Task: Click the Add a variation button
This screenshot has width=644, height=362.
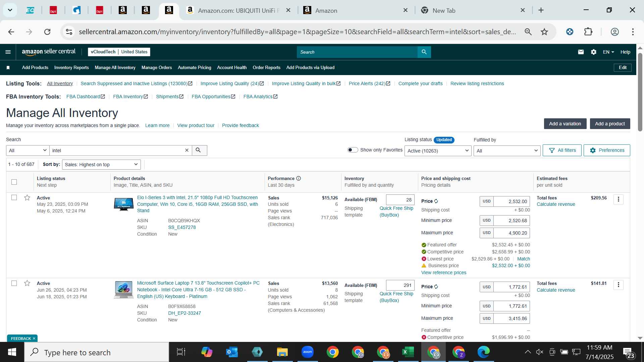Action: [565, 124]
